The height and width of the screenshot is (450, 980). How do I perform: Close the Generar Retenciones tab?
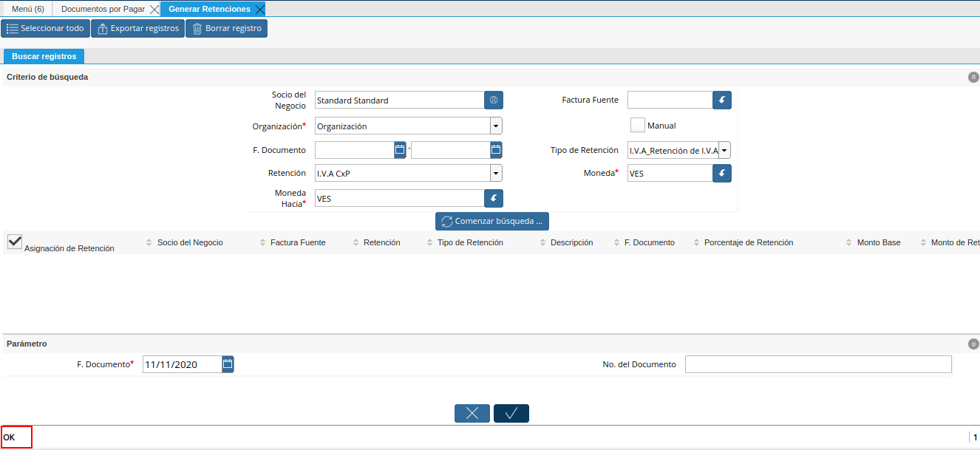click(x=259, y=9)
